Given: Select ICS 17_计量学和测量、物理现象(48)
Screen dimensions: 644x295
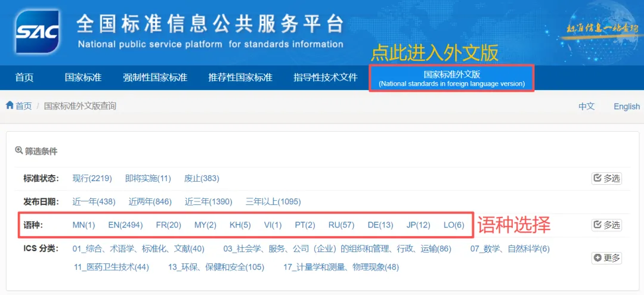Looking at the screenshot, I should (341, 267).
